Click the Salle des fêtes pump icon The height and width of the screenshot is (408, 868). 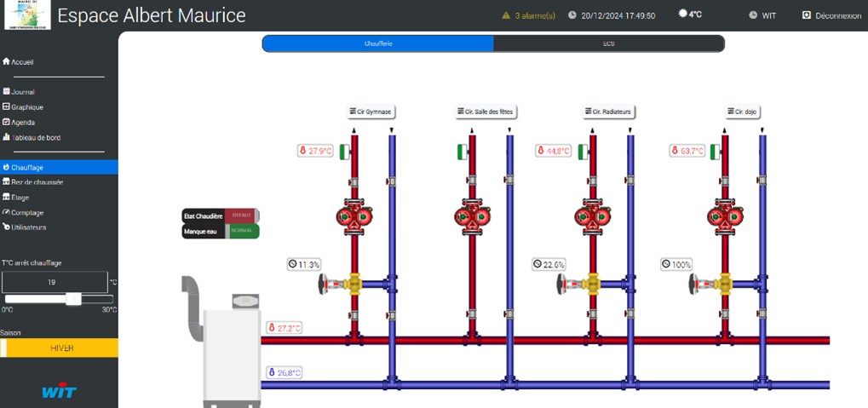pos(472,216)
